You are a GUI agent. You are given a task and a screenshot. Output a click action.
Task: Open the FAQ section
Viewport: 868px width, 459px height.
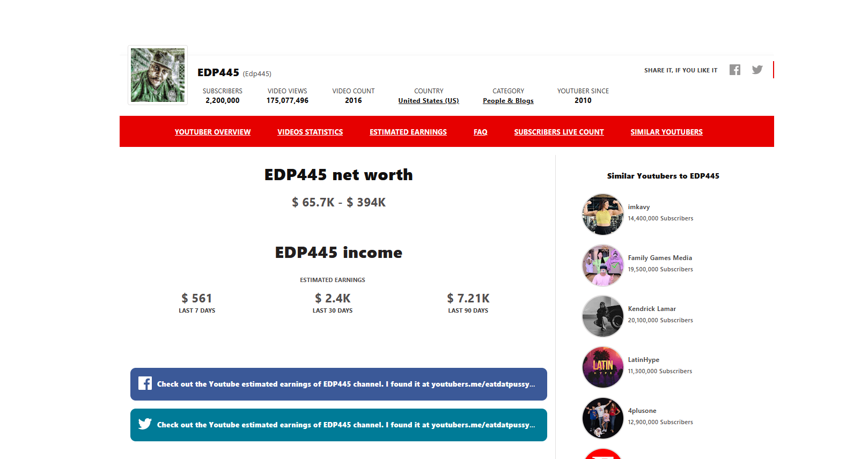(480, 132)
